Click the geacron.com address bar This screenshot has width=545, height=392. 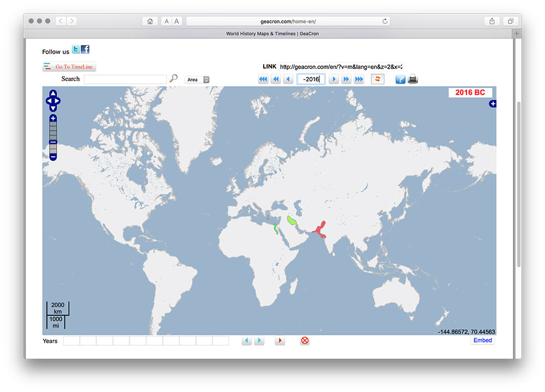(288, 21)
